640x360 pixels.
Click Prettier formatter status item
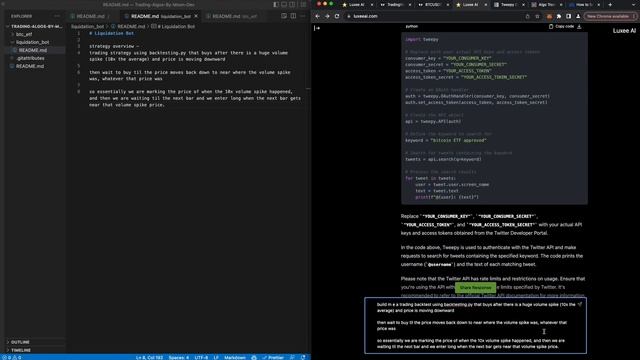(x=273, y=358)
